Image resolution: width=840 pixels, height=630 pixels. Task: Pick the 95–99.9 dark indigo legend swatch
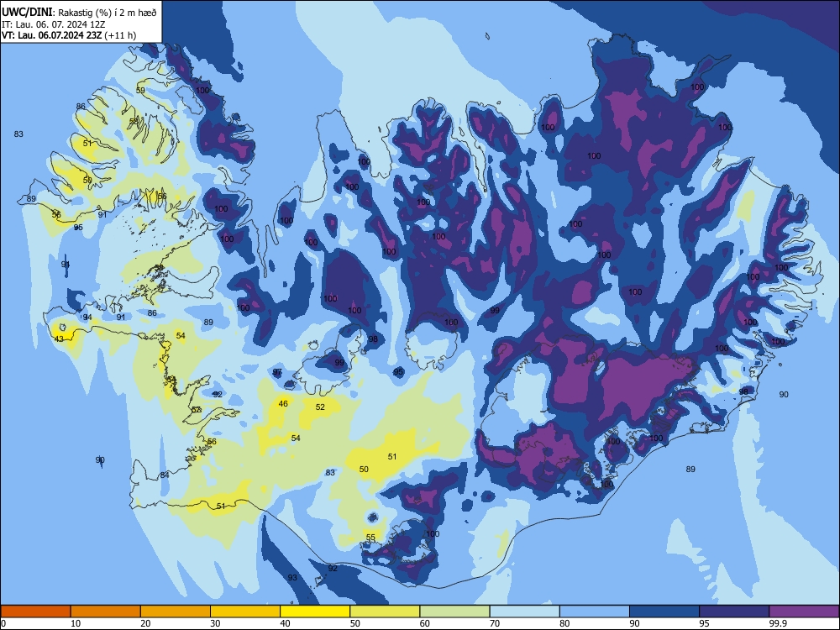(734, 612)
